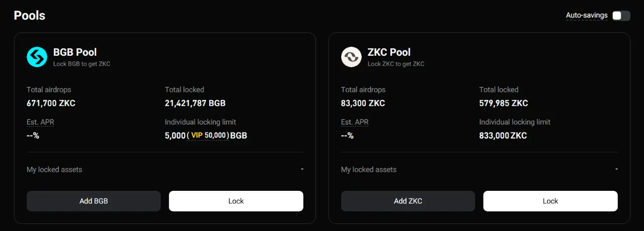Click Est. APR label in ZKC Pool

tap(355, 122)
